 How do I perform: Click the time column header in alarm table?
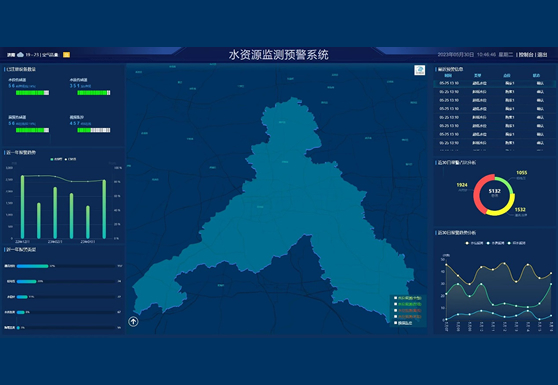pos(448,75)
